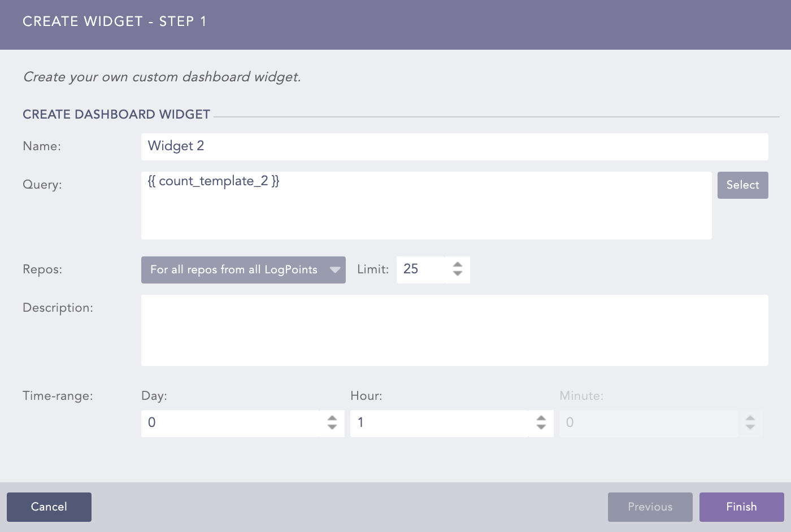Screen dimensions: 791x532
Task: Click the Hour time-range field
Action: pyautogui.click(x=439, y=423)
